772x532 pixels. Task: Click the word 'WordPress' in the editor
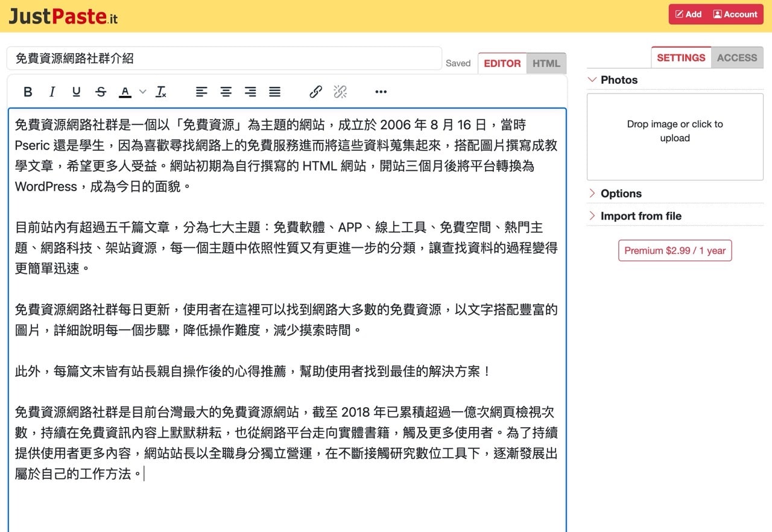(46, 186)
